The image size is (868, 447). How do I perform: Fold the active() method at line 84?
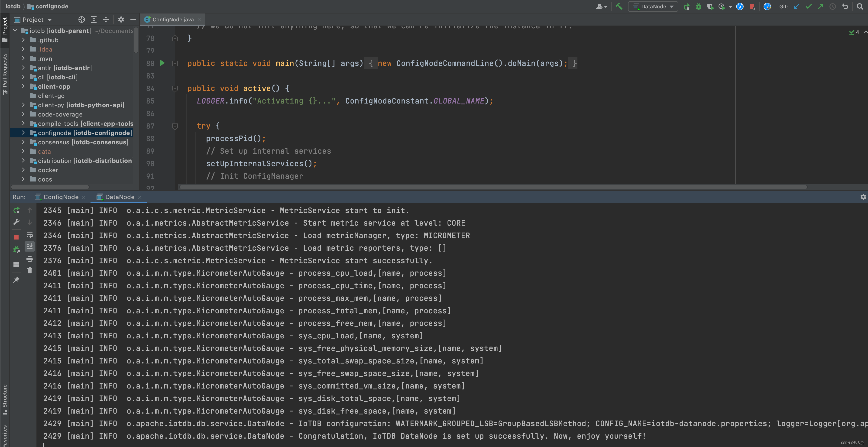pos(175,89)
